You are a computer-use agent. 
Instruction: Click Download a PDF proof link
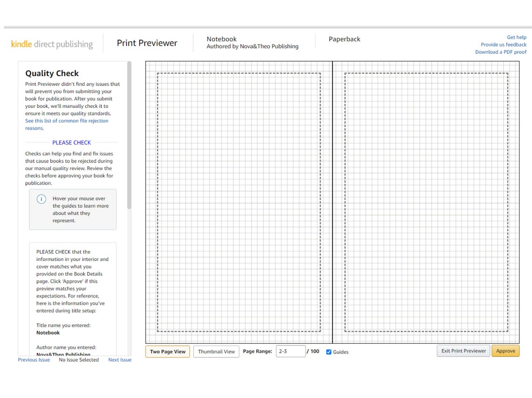click(x=501, y=52)
